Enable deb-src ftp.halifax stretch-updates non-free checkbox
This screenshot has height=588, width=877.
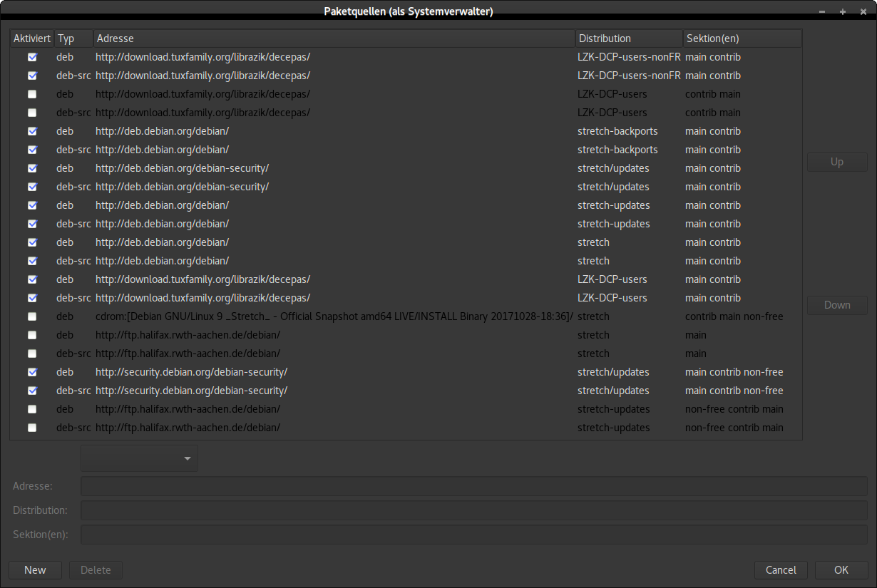pyautogui.click(x=32, y=428)
